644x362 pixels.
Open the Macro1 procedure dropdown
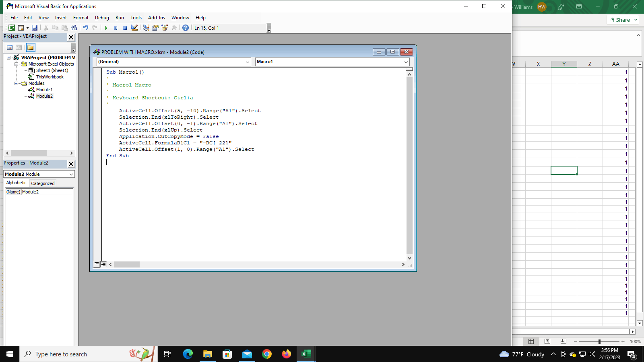point(406,62)
